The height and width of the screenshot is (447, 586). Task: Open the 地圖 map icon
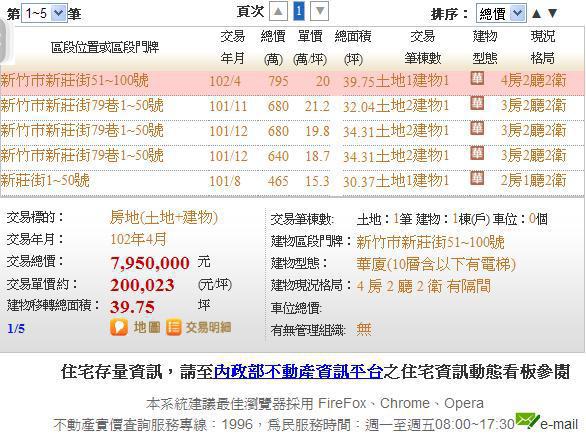point(119,327)
